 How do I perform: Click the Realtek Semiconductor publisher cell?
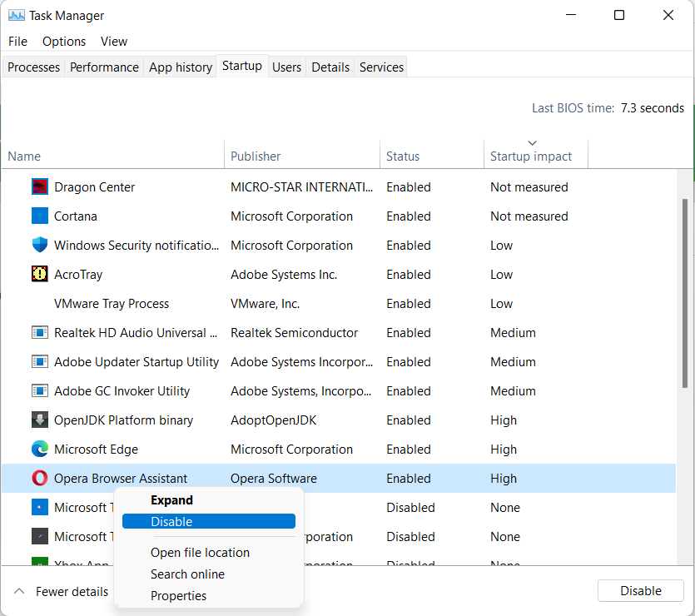click(x=294, y=333)
